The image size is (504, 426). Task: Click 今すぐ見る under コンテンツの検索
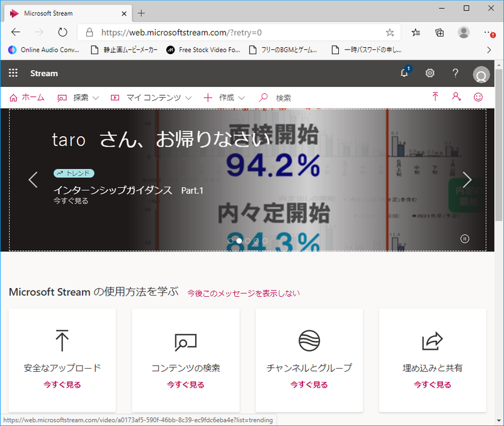185,384
